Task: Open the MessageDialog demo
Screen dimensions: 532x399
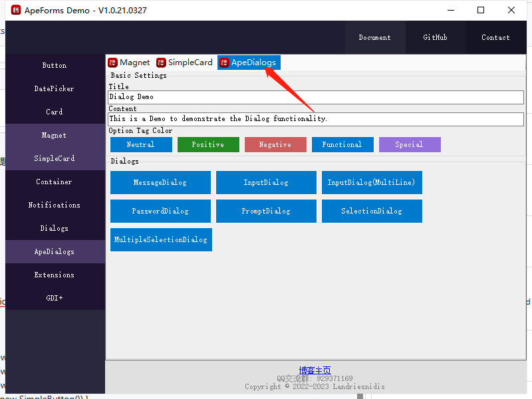Action: tap(160, 182)
